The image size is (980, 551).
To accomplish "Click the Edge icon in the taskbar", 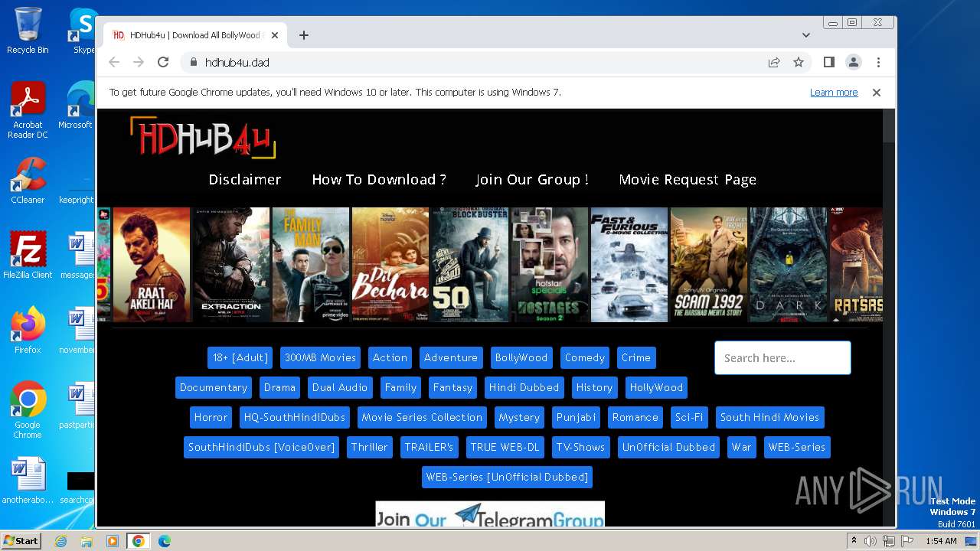I will [164, 541].
